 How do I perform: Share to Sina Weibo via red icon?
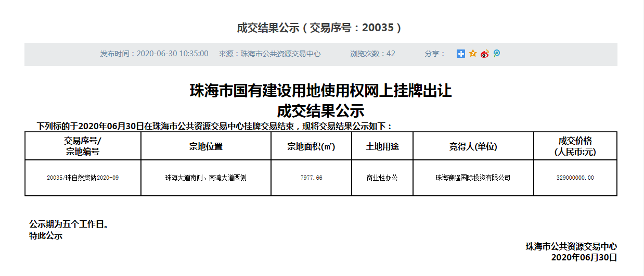click(x=484, y=54)
